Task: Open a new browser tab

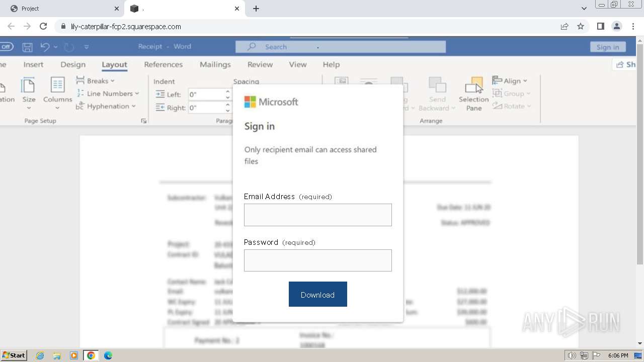Action: (x=256, y=9)
